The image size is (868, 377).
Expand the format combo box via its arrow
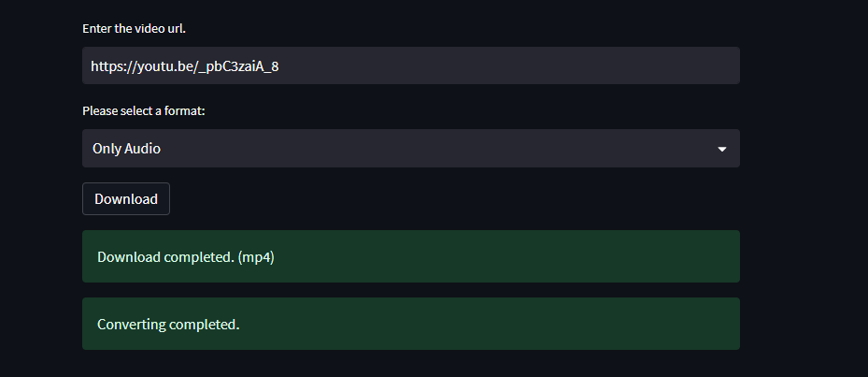[x=722, y=149]
